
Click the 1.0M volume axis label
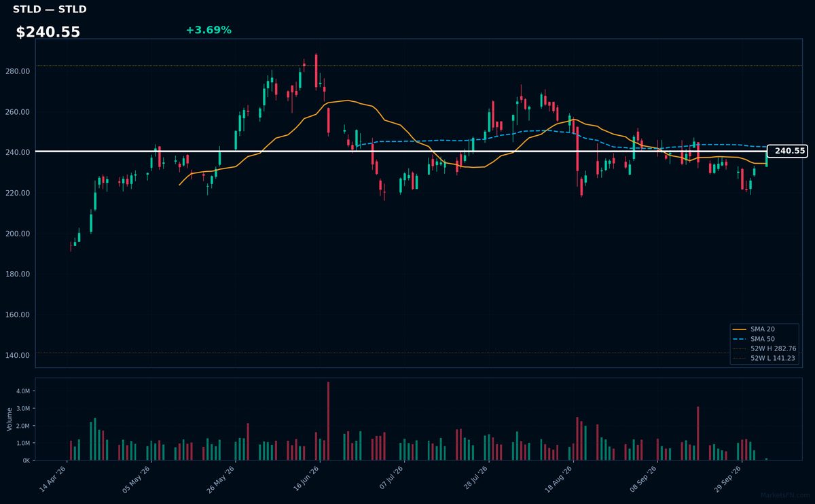click(x=22, y=443)
